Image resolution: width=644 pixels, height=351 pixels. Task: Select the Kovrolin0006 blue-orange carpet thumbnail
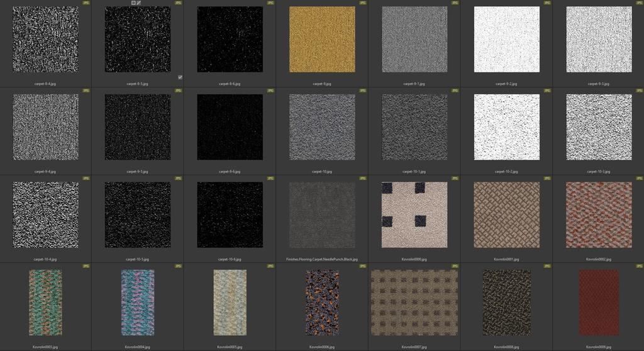click(322, 303)
